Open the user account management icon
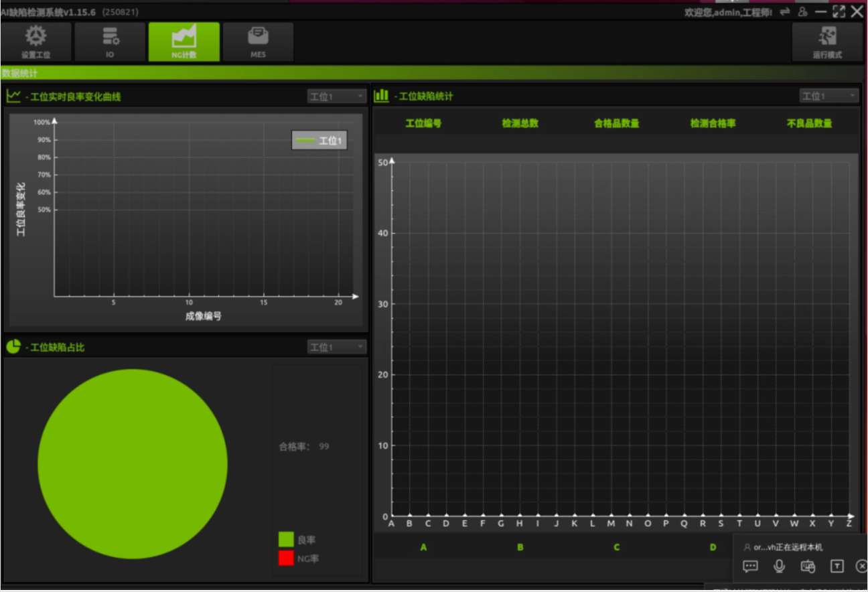 803,11
